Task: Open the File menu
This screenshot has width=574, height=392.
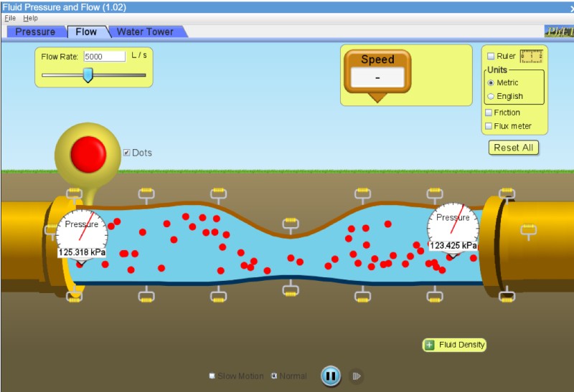Action: click(10, 18)
